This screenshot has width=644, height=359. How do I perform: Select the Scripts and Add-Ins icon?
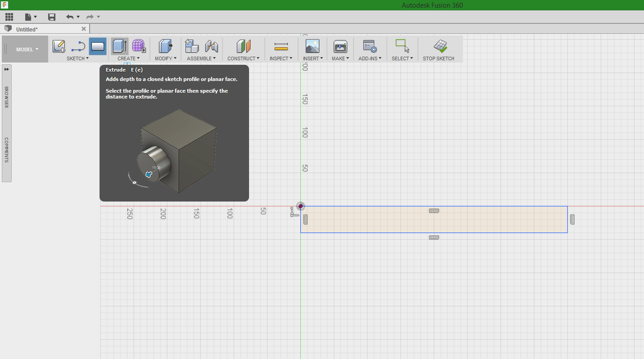370,46
